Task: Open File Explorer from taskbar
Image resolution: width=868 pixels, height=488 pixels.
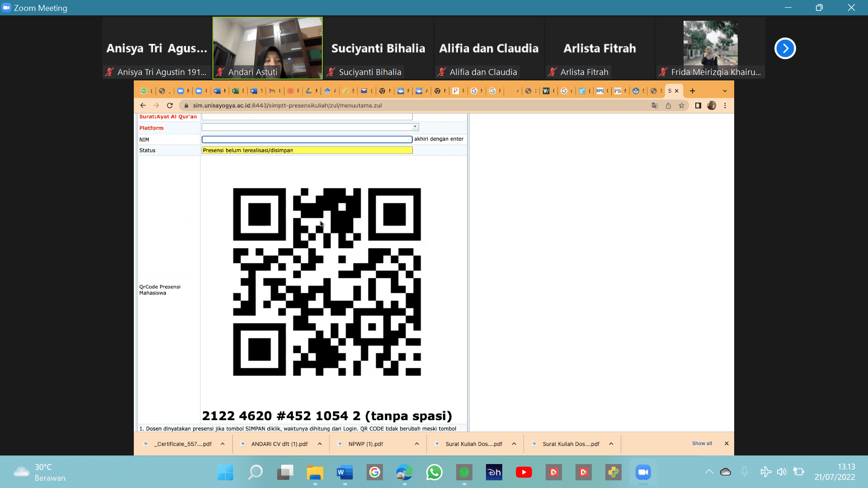Action: click(x=315, y=472)
